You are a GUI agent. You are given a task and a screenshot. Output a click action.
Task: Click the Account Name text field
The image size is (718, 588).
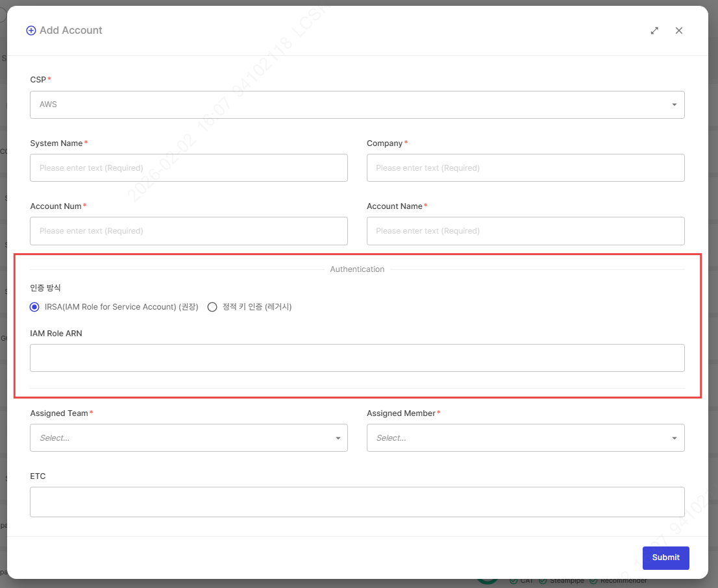point(525,230)
